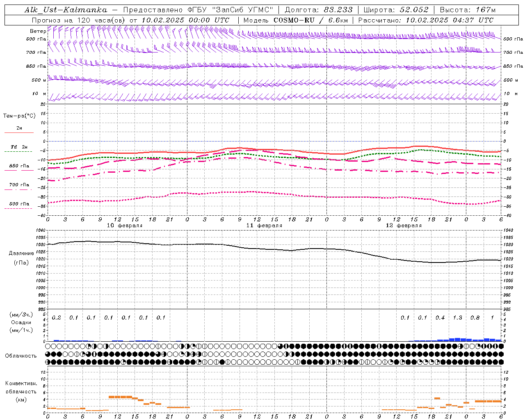Screen dimensions: 525x420
Task: Click the elevation text Высота: 167м
Action: tap(468, 10)
